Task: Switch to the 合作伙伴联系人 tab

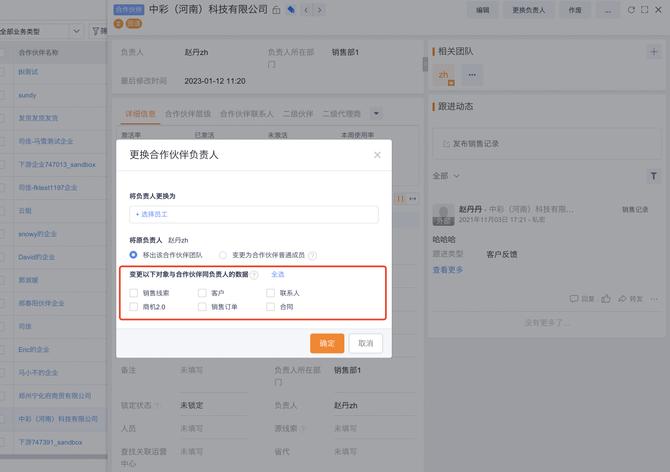Action: 247,114
